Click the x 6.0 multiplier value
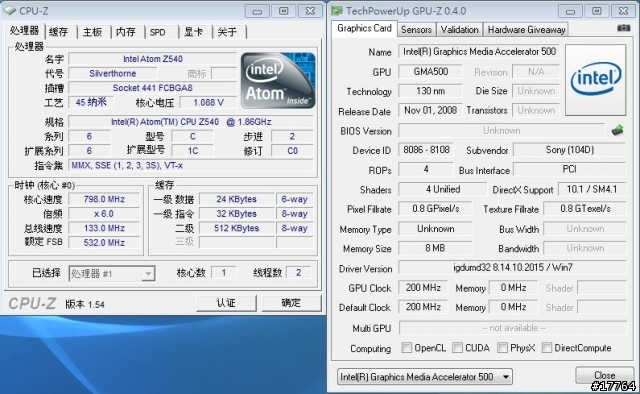 (x=104, y=214)
